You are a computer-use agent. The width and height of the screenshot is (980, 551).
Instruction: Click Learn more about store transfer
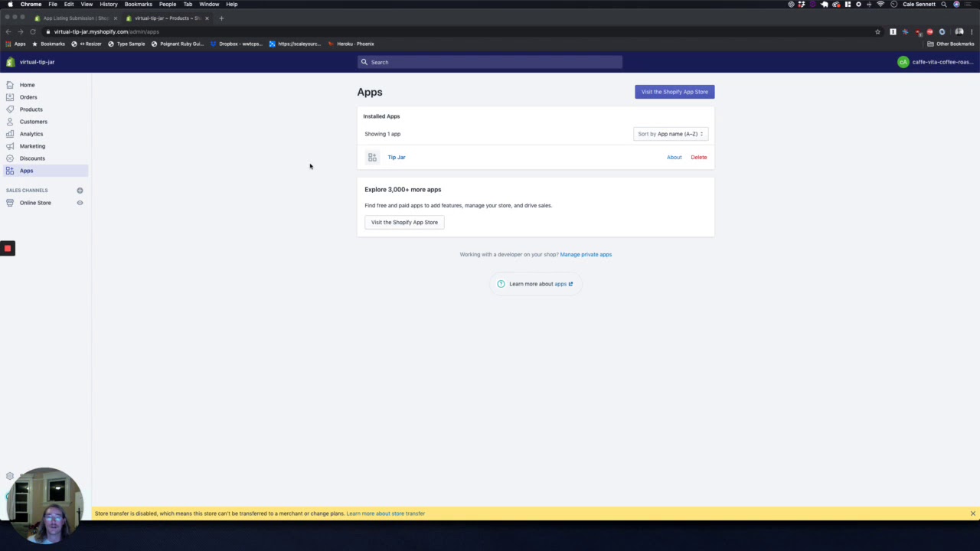point(386,514)
